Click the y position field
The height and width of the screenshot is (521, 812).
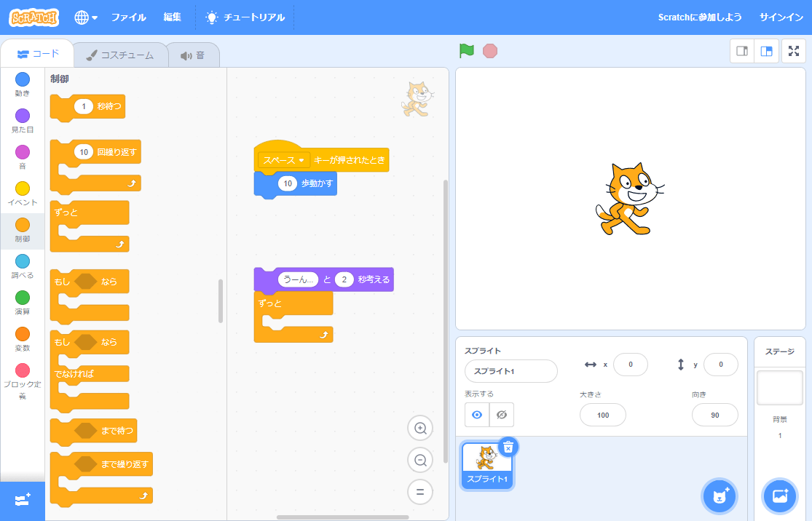720,365
